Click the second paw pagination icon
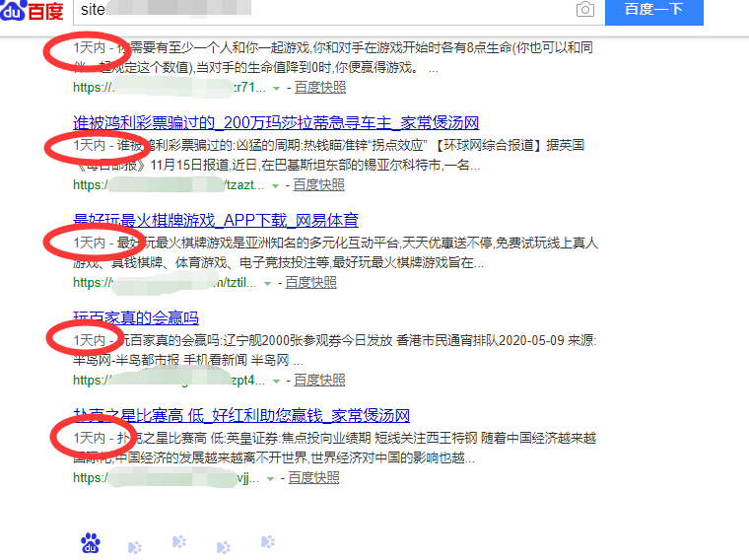 (135, 545)
